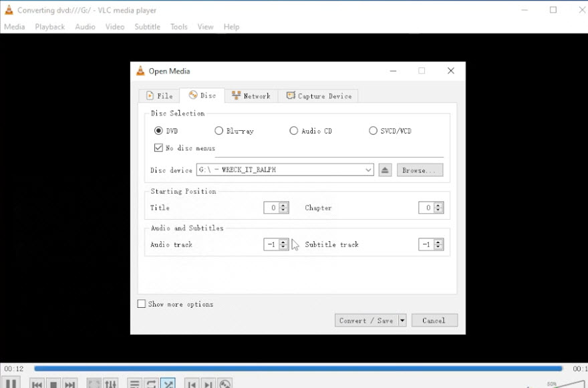Select the Audio CD radio button
The image size is (588, 388).
pos(293,130)
